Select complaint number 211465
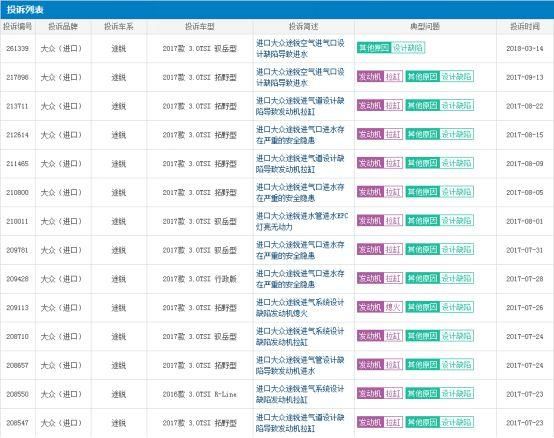Viewport: 554px width, 438px height. click(17, 164)
